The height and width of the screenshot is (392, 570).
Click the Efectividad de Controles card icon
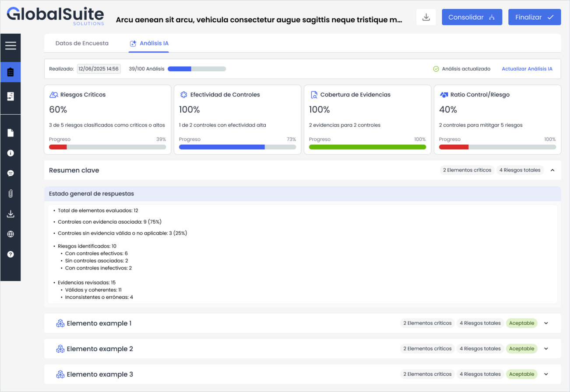[183, 94]
